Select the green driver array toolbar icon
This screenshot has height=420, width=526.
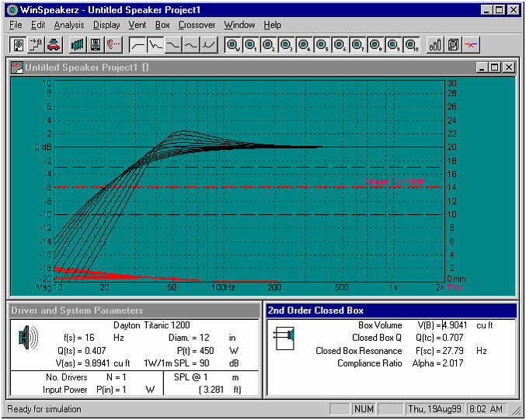(78, 44)
